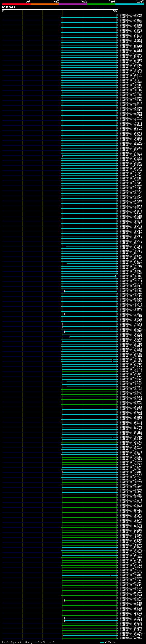
Task: Select UniRef100_B1Q475 in the list
Action: (131, 77)
